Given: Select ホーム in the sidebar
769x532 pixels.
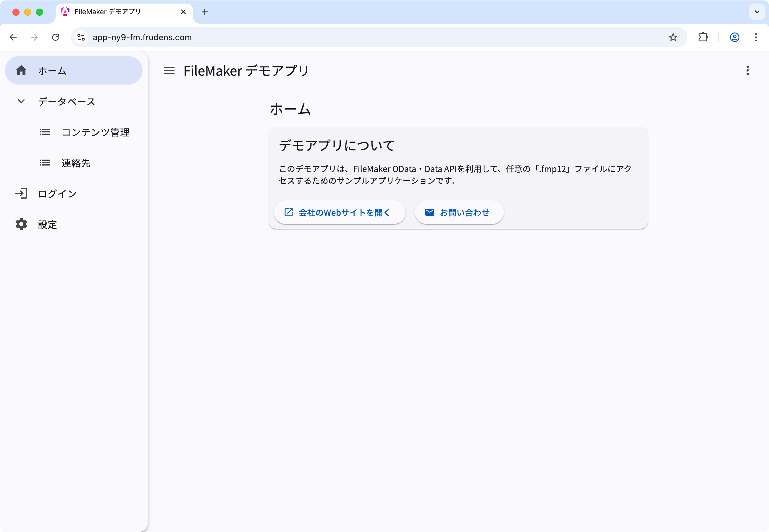Looking at the screenshot, I should point(74,70).
